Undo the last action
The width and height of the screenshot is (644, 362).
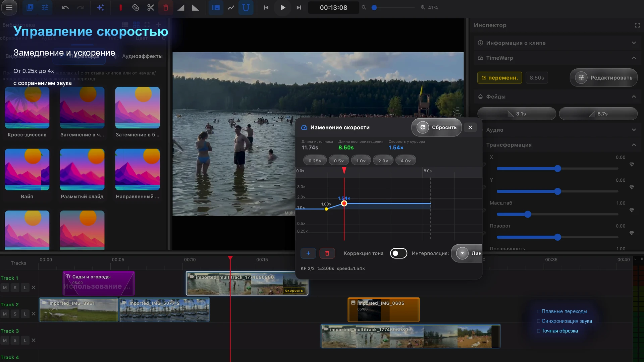coord(65,7)
